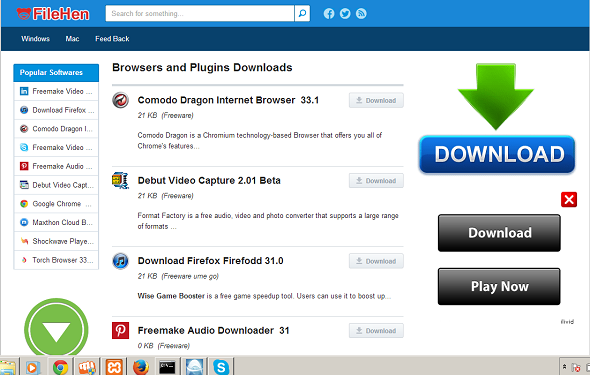
Task: Select 'Shockwave Playe...' in sidebar list
Action: (56, 241)
